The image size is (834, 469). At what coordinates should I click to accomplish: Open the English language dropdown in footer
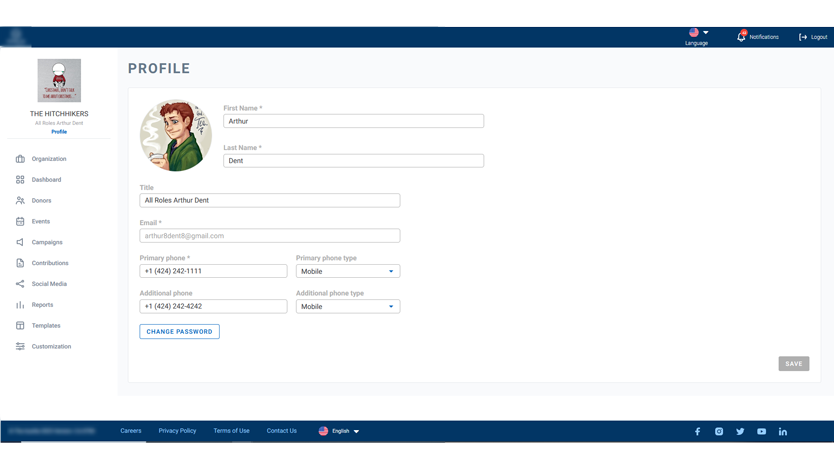pyautogui.click(x=339, y=431)
